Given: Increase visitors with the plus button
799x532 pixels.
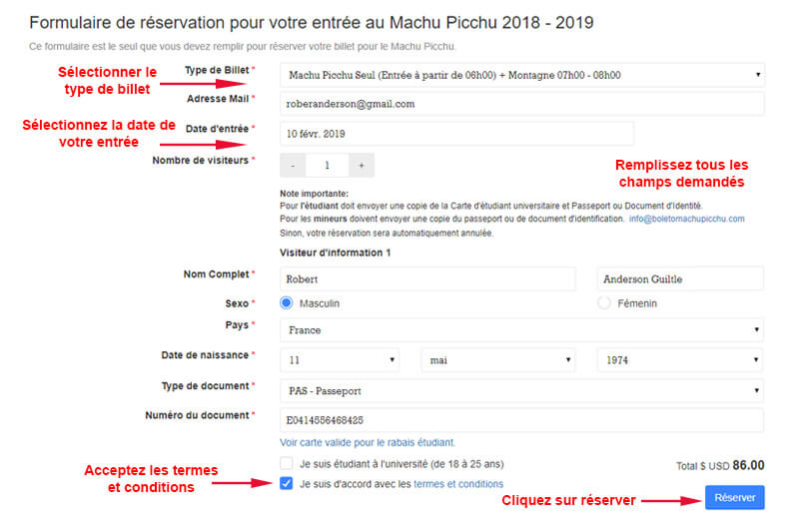Looking at the screenshot, I should 362,166.
